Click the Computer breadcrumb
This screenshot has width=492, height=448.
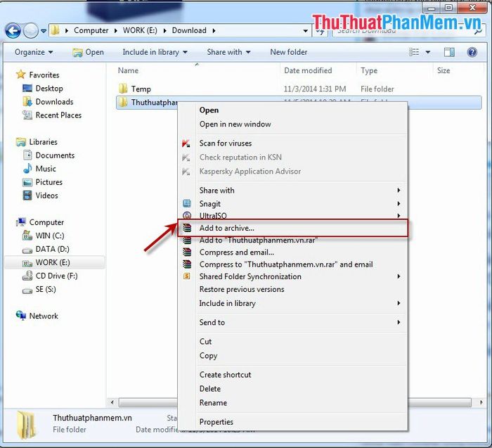point(91,30)
